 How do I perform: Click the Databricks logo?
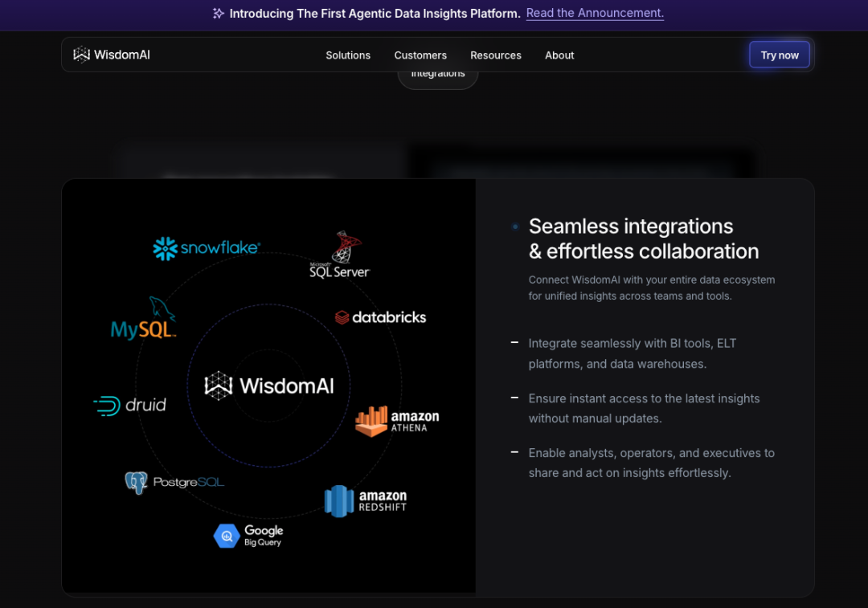pos(380,317)
